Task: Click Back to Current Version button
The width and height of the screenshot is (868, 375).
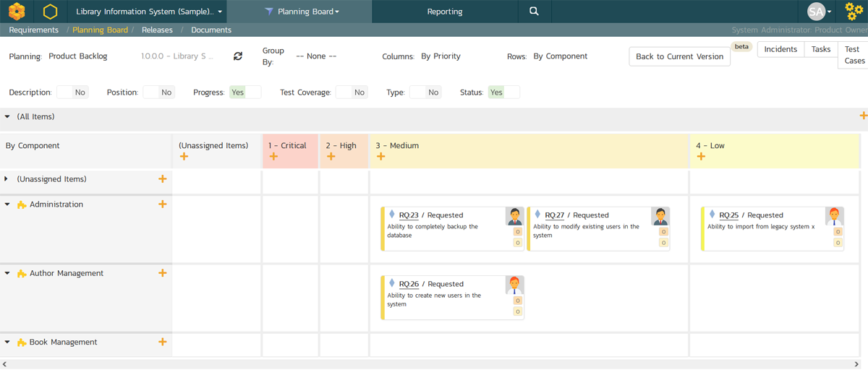Action: point(679,56)
